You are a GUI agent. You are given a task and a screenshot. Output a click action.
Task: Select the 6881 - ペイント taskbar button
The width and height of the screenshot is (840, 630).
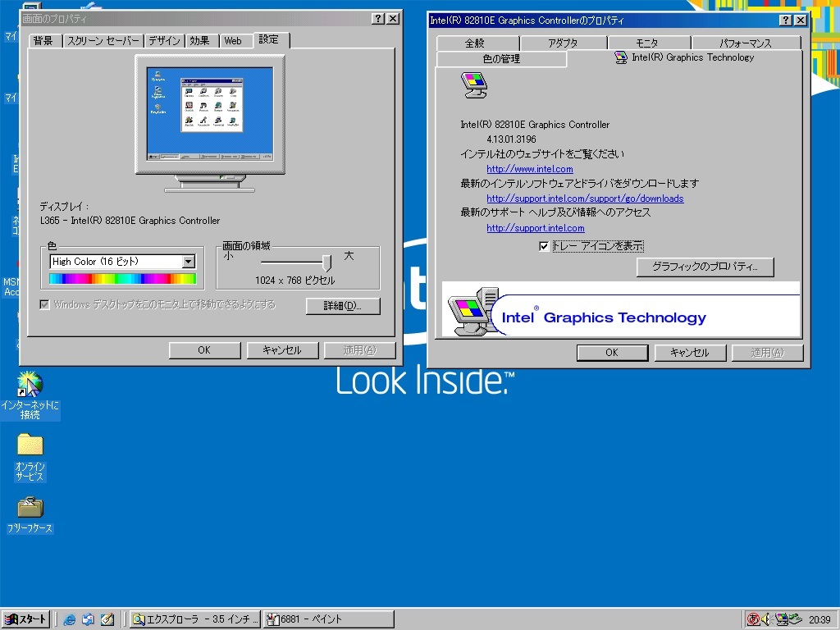328,619
